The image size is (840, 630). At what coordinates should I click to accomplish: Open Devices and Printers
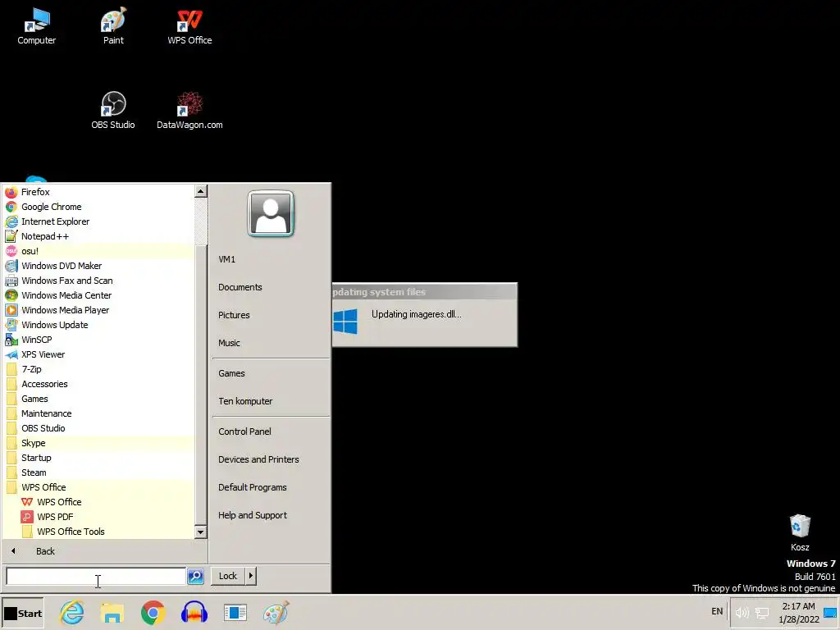(x=258, y=459)
